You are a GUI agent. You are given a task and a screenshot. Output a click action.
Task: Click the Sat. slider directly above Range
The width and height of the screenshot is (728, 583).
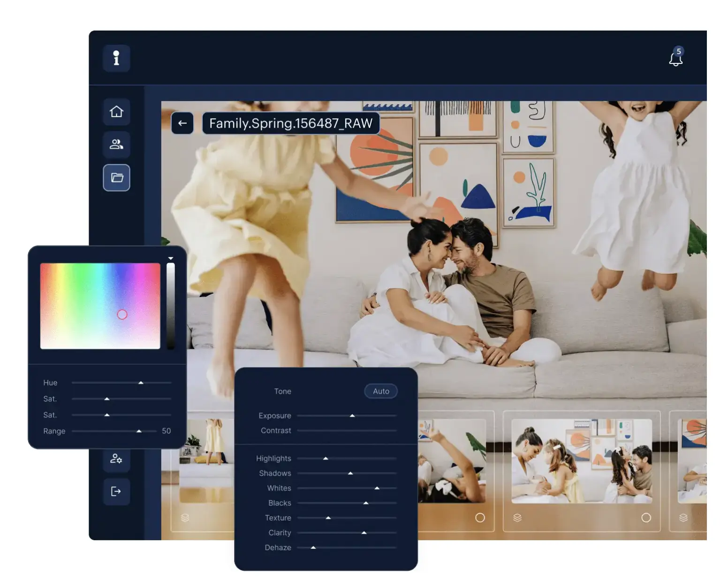point(121,415)
